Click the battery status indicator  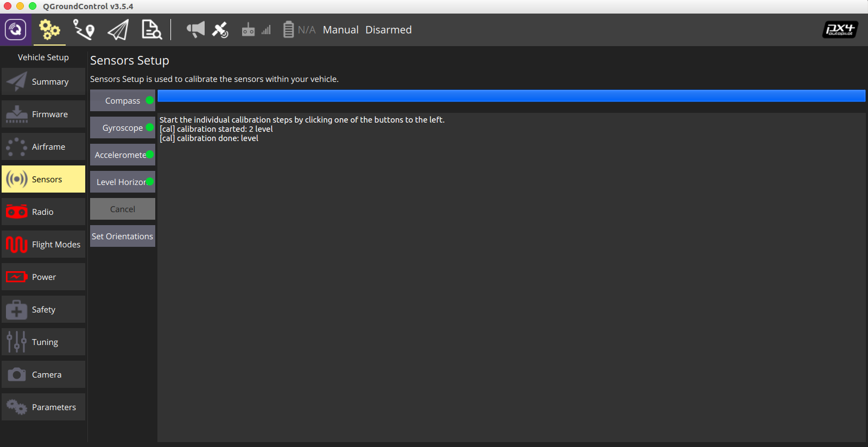point(299,30)
